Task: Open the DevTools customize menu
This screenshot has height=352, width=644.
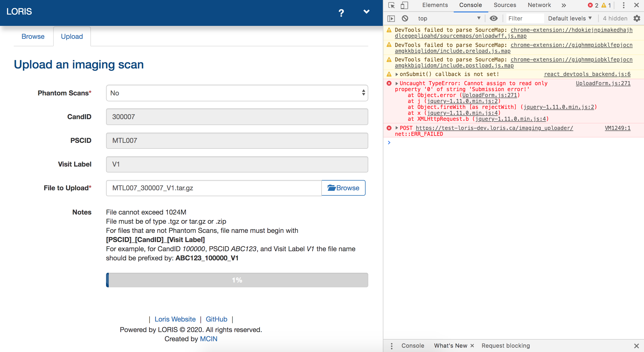Action: (623, 5)
